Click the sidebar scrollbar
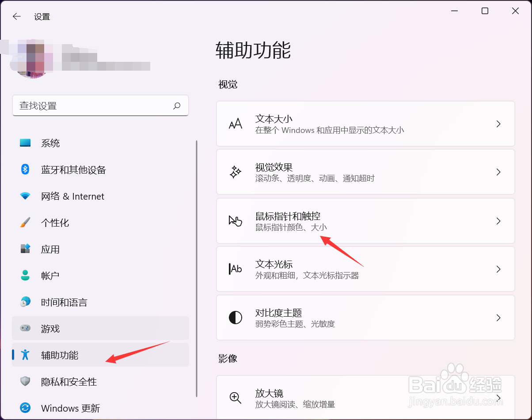 tap(196, 265)
